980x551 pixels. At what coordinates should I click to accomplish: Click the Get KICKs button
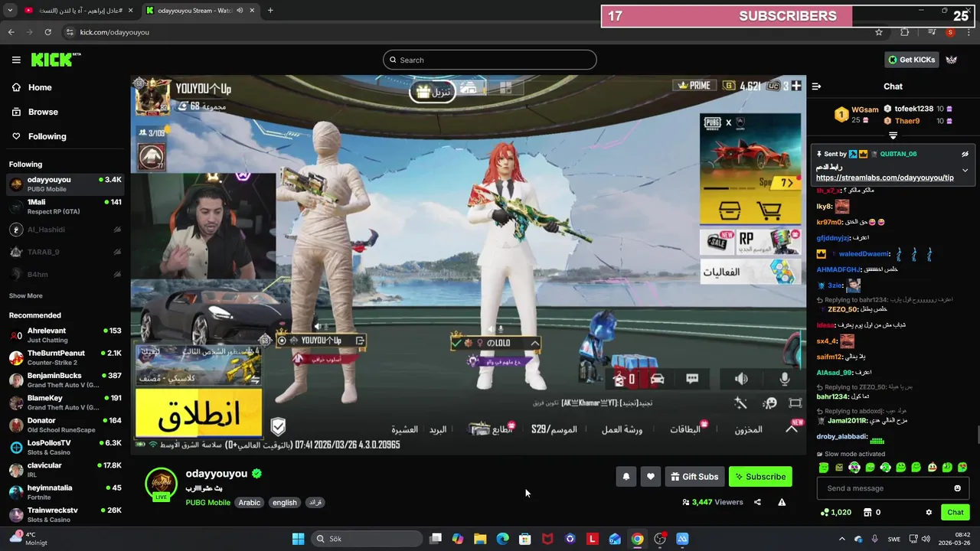click(x=910, y=60)
